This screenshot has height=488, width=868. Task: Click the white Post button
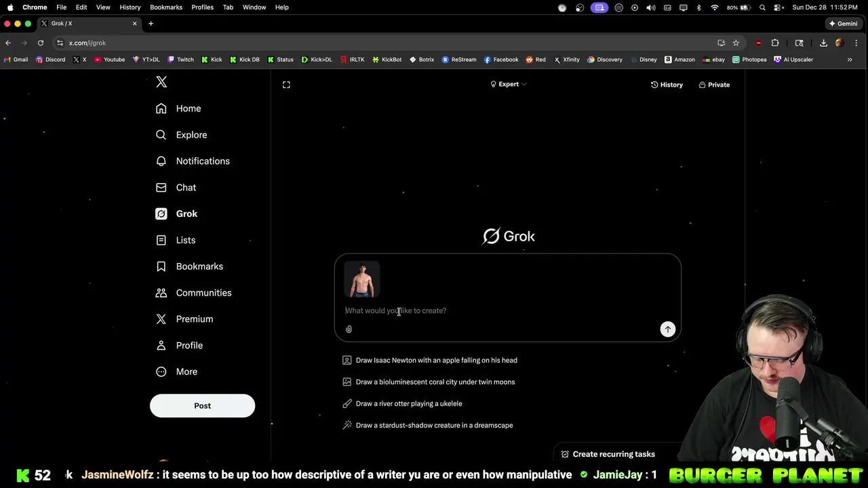tap(202, 405)
